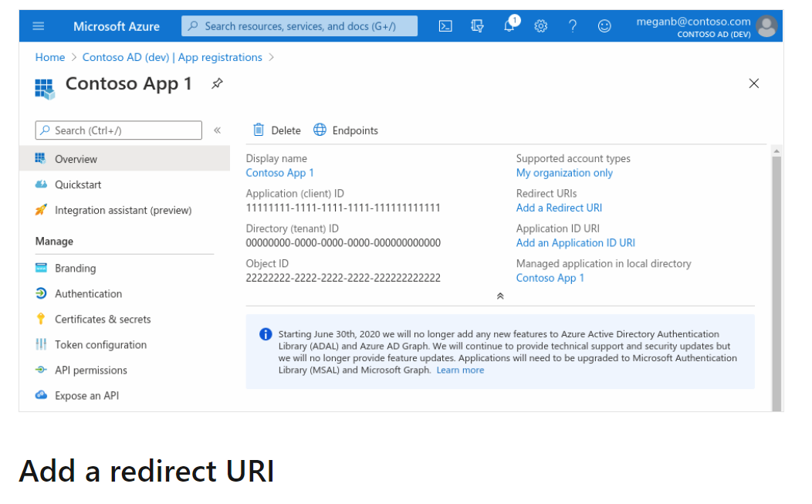Click Add an Application ID URI
812x504 pixels.
point(575,242)
